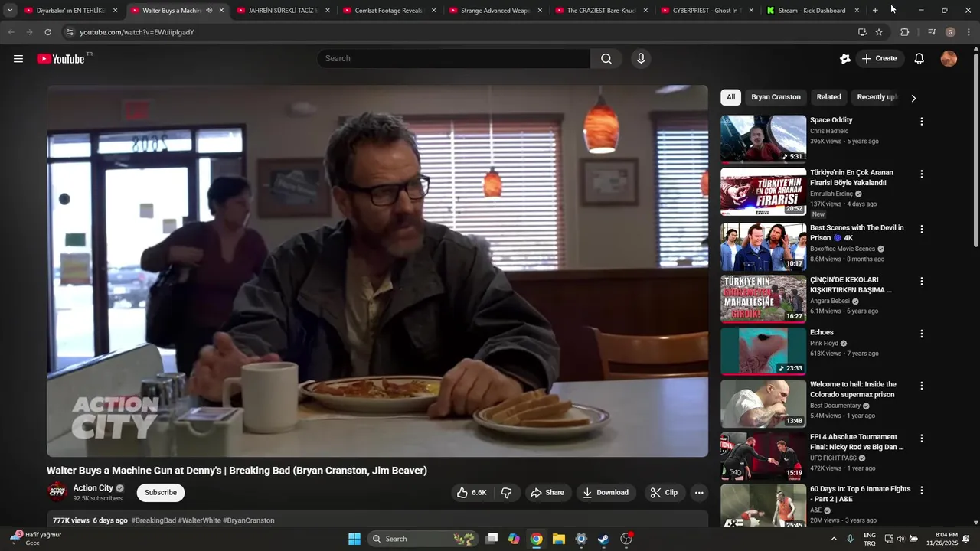The image size is (980, 551).
Task: Open the account avatar menu
Action: click(x=949, y=59)
